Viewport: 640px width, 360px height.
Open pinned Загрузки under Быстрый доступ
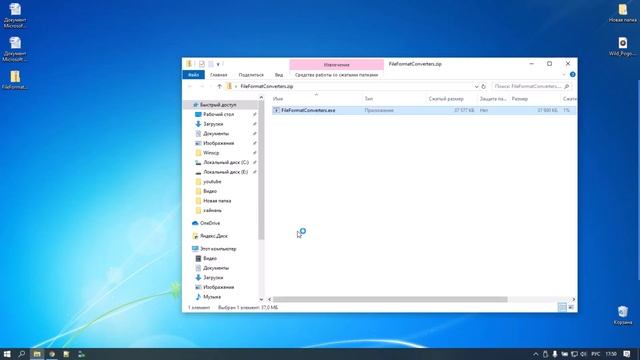pos(213,124)
